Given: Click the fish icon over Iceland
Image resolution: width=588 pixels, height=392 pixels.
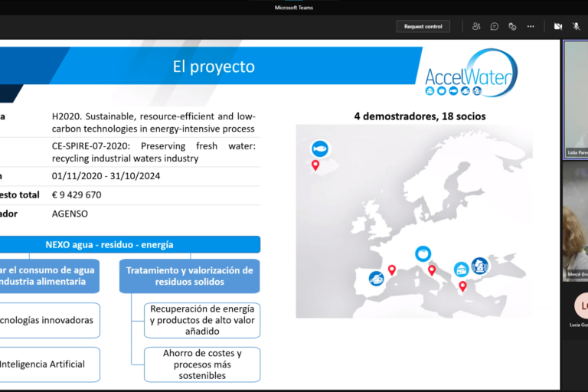Looking at the screenshot, I should [x=320, y=149].
